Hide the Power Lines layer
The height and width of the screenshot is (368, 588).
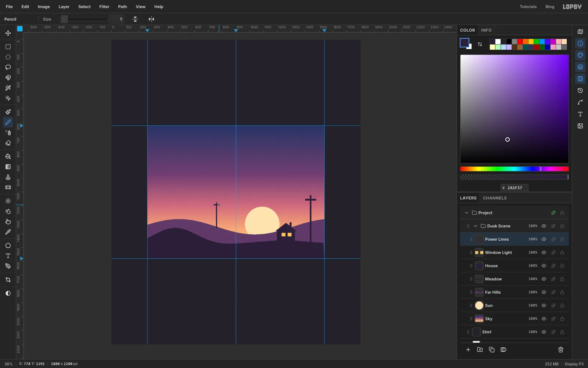coord(544,239)
